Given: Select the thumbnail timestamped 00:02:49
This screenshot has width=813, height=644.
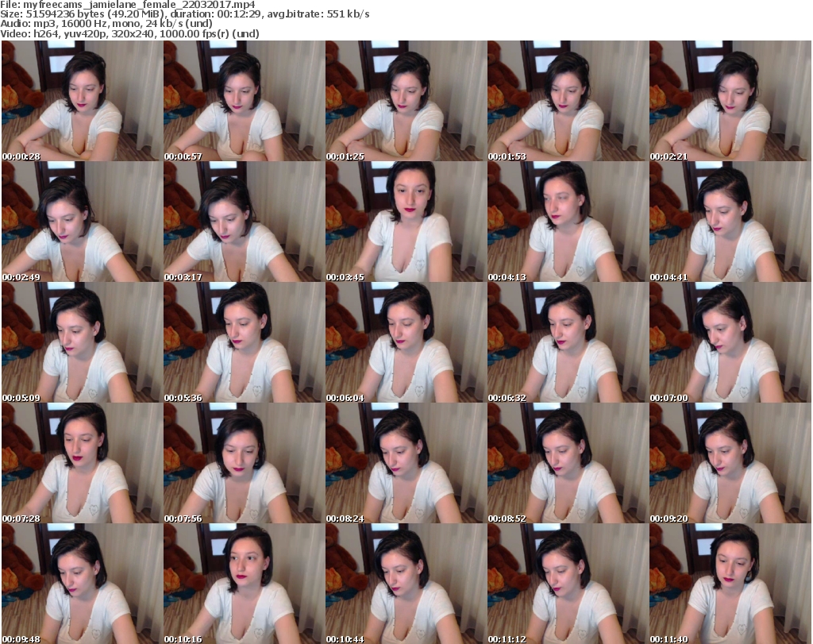Looking at the screenshot, I should coord(82,222).
